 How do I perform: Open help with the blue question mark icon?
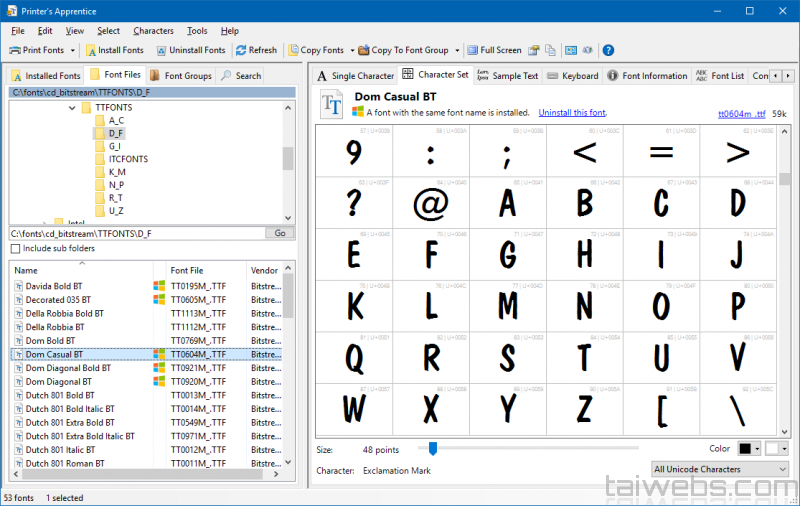(608, 50)
